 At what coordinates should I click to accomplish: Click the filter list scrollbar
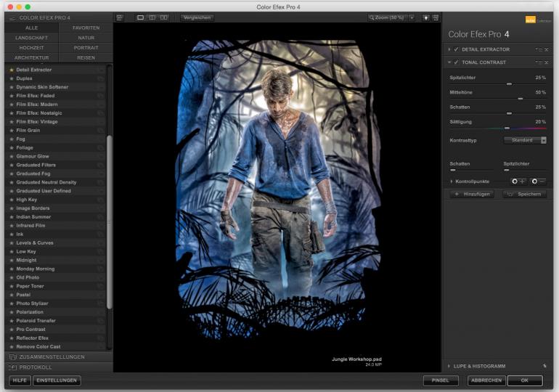(109, 221)
